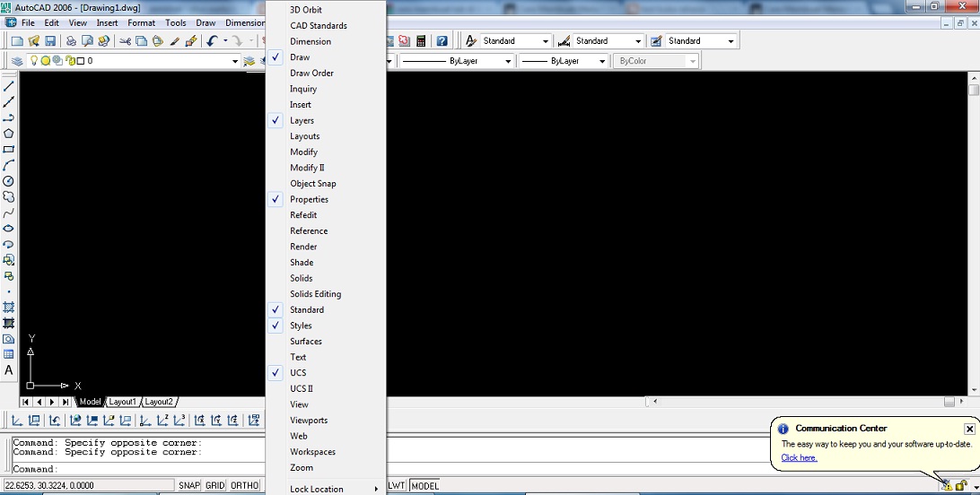The image size is (980, 495).
Task: Toggle GRID display in status bar
Action: click(215, 486)
